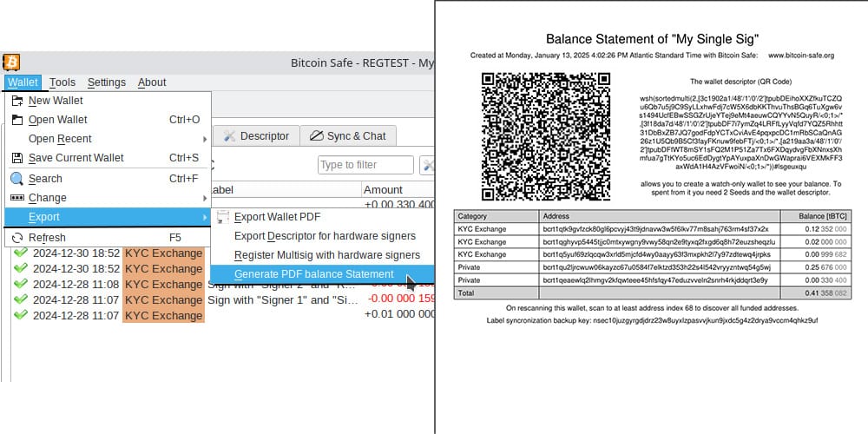Click the label synchronization backup key line

[x=652, y=320]
